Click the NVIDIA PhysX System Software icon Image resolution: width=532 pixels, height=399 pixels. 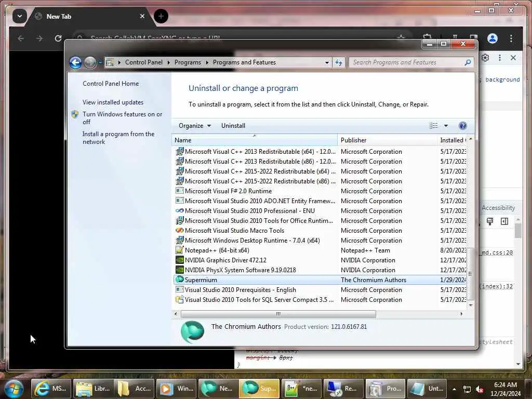(x=179, y=270)
